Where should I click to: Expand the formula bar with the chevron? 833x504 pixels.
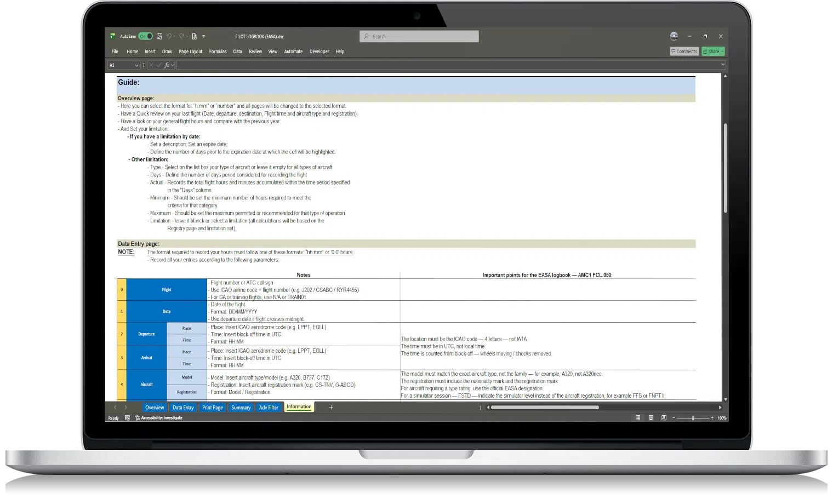[x=723, y=65]
